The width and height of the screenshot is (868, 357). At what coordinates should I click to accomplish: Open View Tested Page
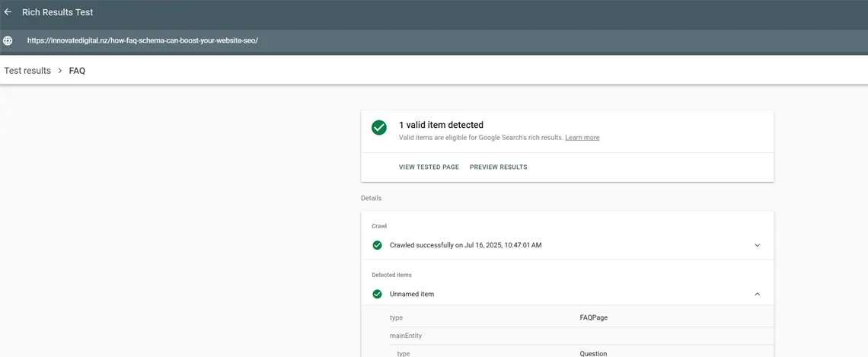click(x=429, y=167)
